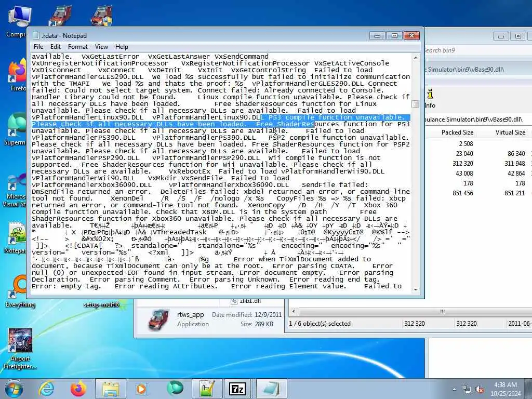Screen dimensions: 532x399
Task: Select the packed size 312 320 row cell
Action: click(x=463, y=164)
